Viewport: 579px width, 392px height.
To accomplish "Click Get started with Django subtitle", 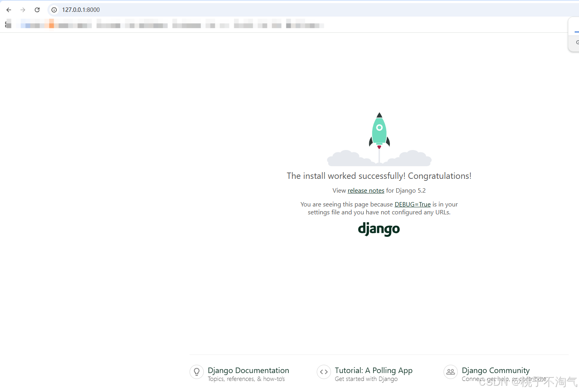I will (366, 379).
